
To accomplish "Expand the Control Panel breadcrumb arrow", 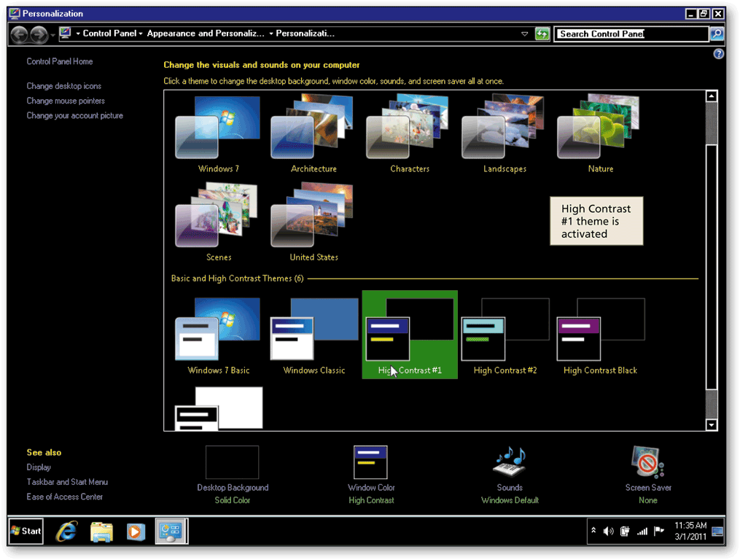I will click(141, 34).
